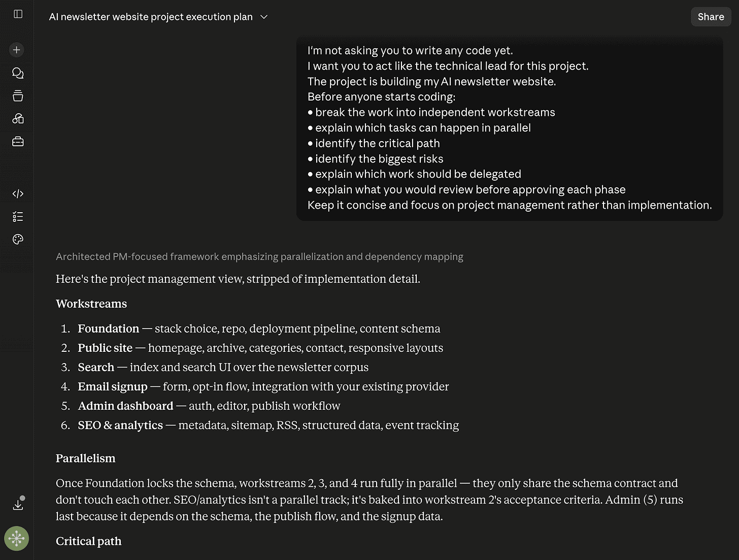Start a new chat with plus icon

point(17,50)
